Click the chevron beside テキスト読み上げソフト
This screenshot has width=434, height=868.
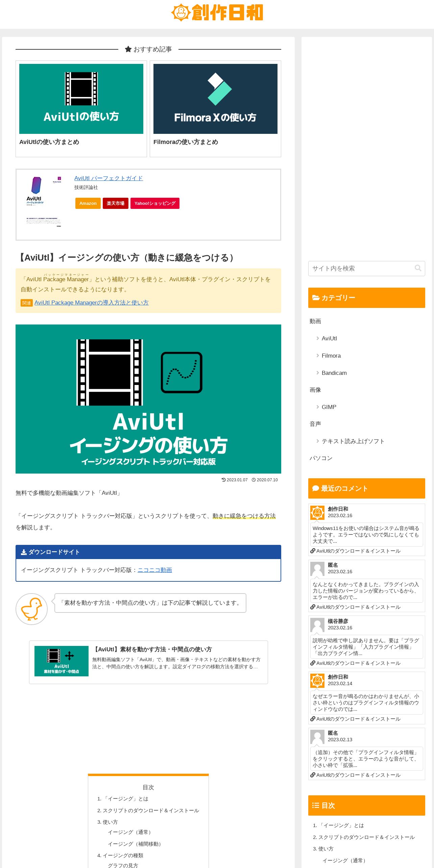click(x=318, y=441)
